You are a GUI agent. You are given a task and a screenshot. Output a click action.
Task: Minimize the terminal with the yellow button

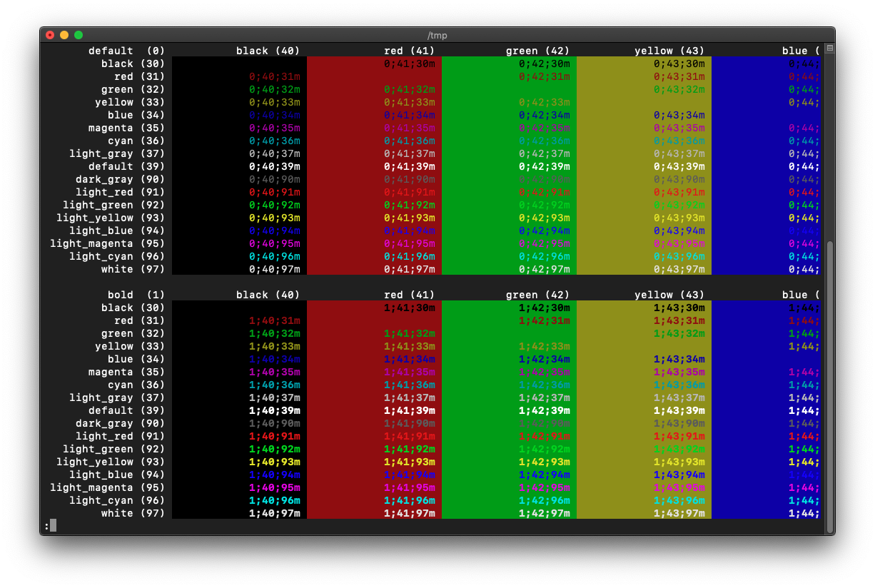click(64, 35)
